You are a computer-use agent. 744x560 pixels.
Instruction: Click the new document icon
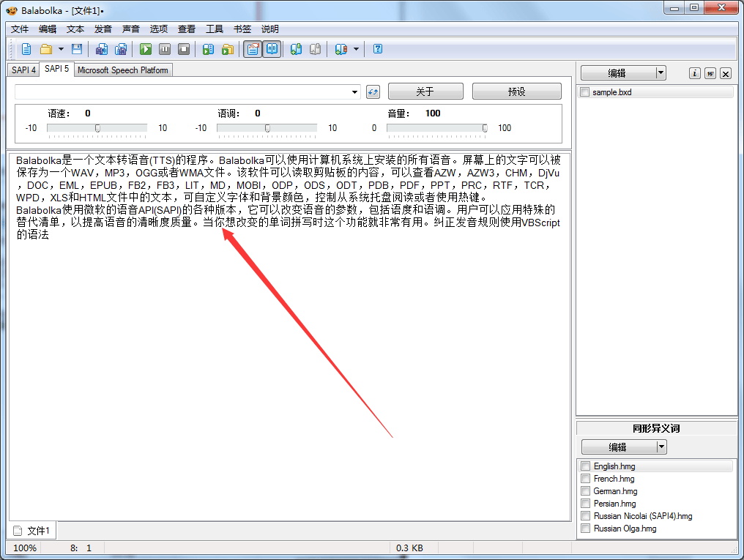26,49
